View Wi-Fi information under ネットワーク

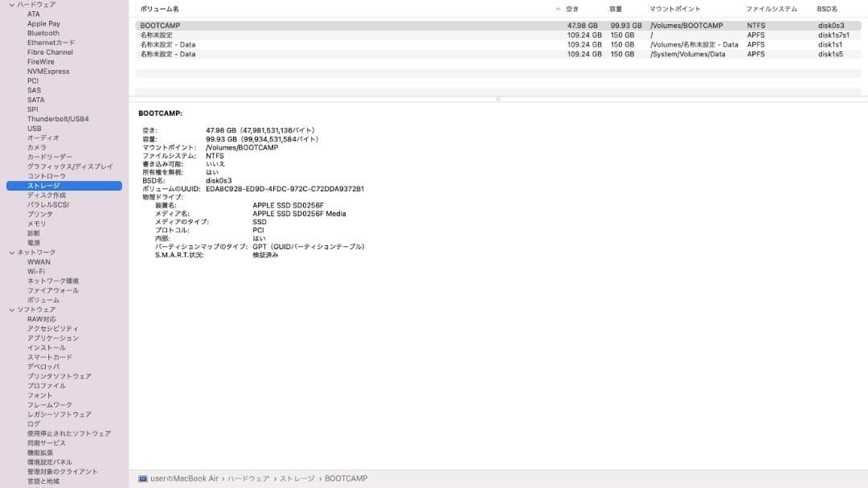pyautogui.click(x=36, y=271)
